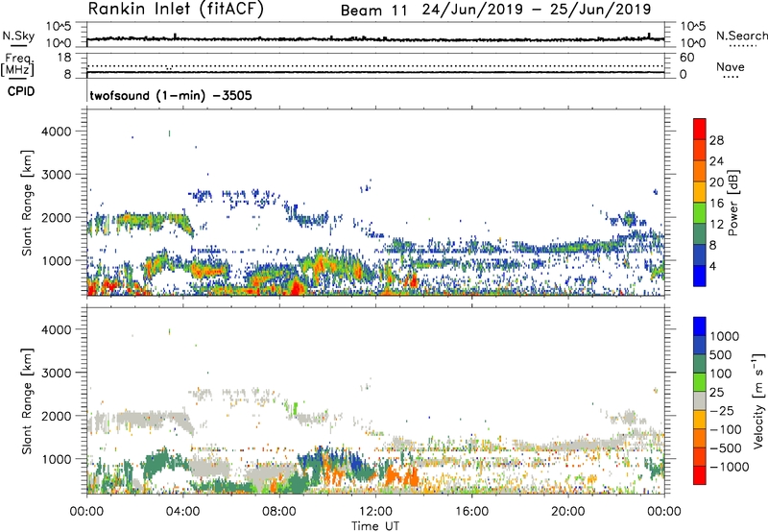Click the noise trace in N.Sky panel
The image size is (768, 532).
pyautogui.click(x=375, y=38)
